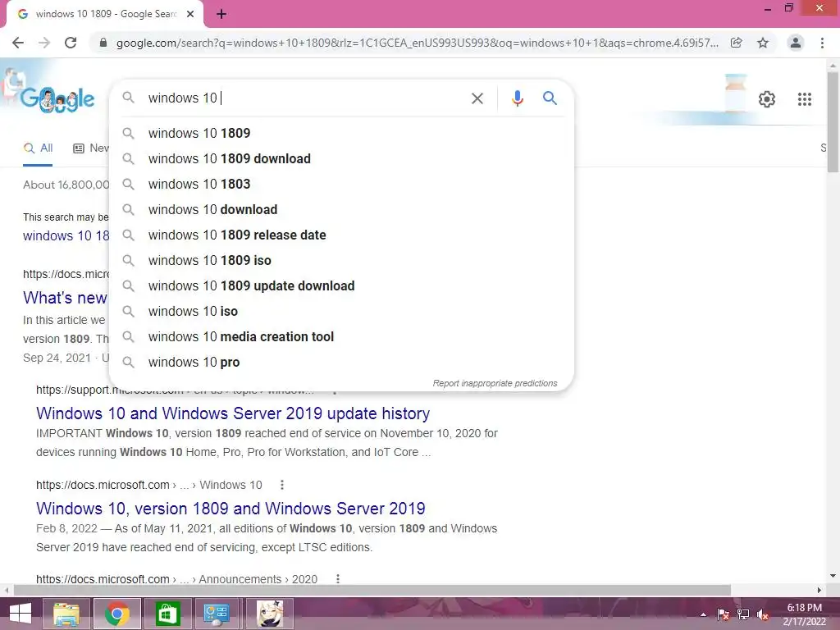
Task: Click the scroll down arrow of vertical scrollbar
Action: tap(833, 577)
